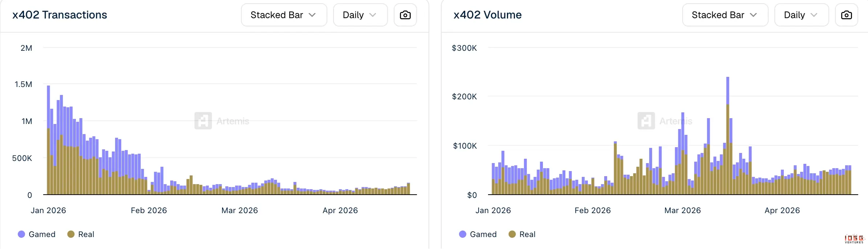Click Jan 2026 label on Transactions chart

pyautogui.click(x=48, y=210)
